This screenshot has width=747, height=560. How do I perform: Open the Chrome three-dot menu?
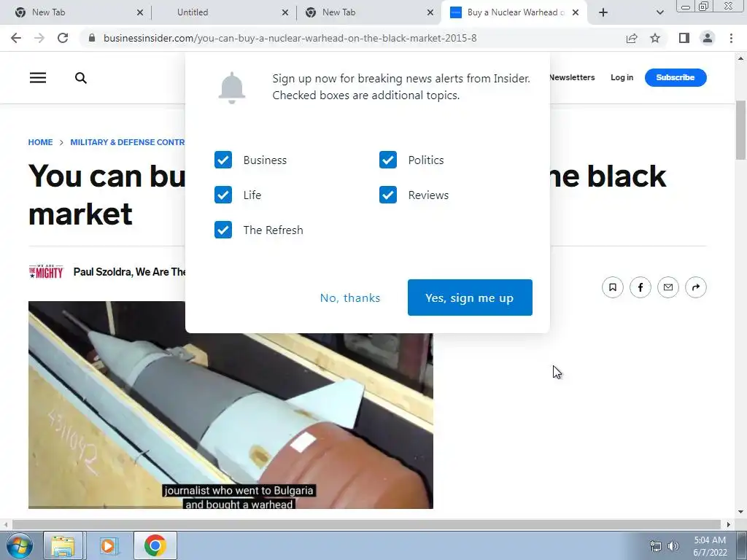[731, 38]
